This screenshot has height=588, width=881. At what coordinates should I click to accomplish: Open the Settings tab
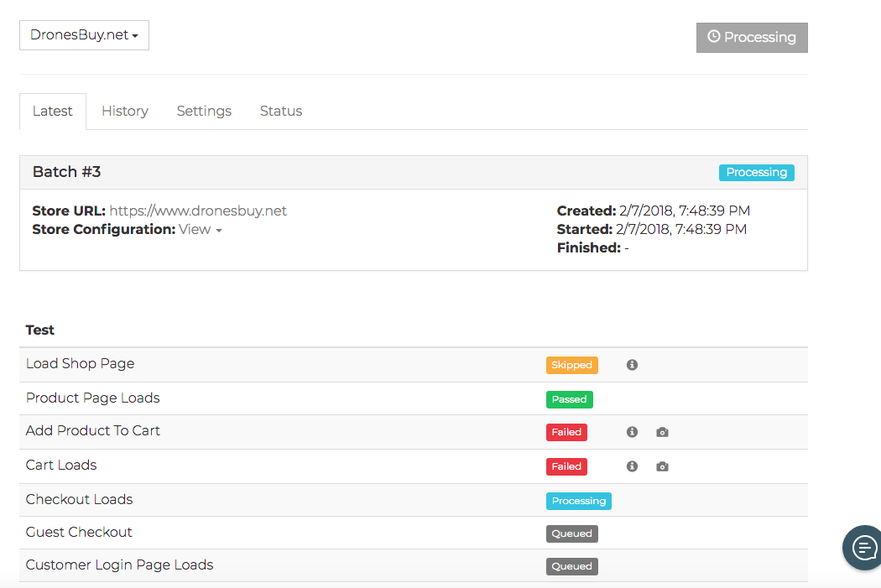click(x=203, y=110)
